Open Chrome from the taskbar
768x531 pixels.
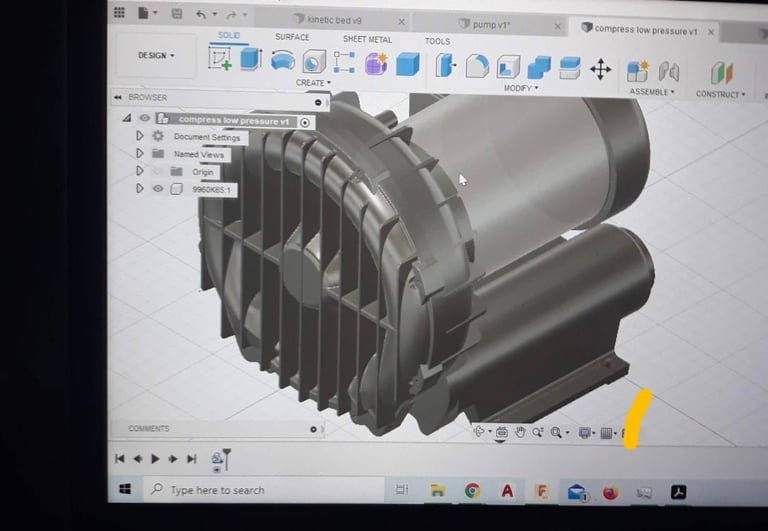472,491
